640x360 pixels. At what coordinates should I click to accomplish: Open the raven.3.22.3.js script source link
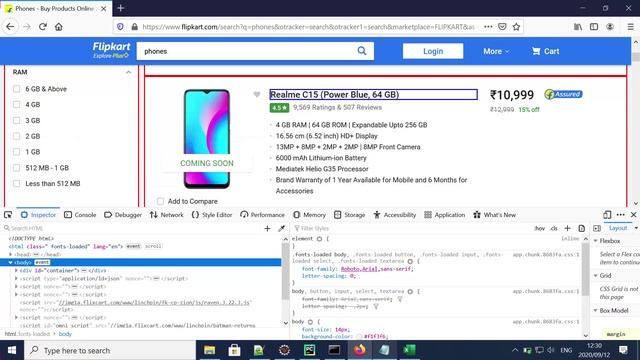tap(154, 302)
